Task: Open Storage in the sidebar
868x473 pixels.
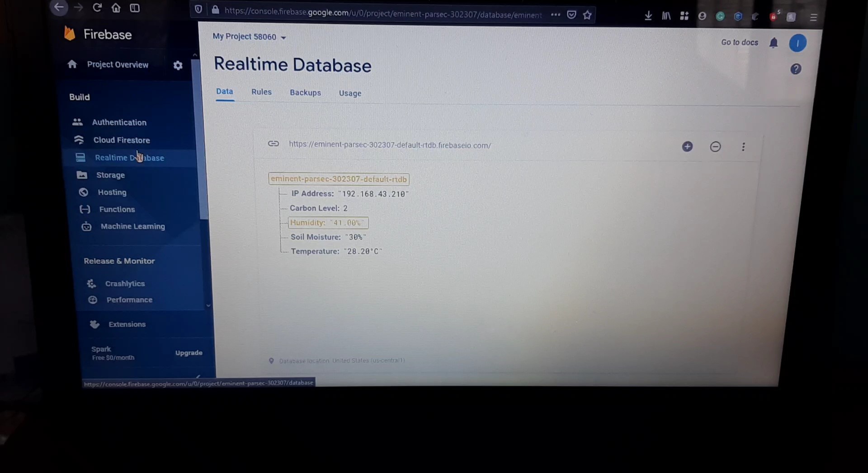Action: coord(110,175)
